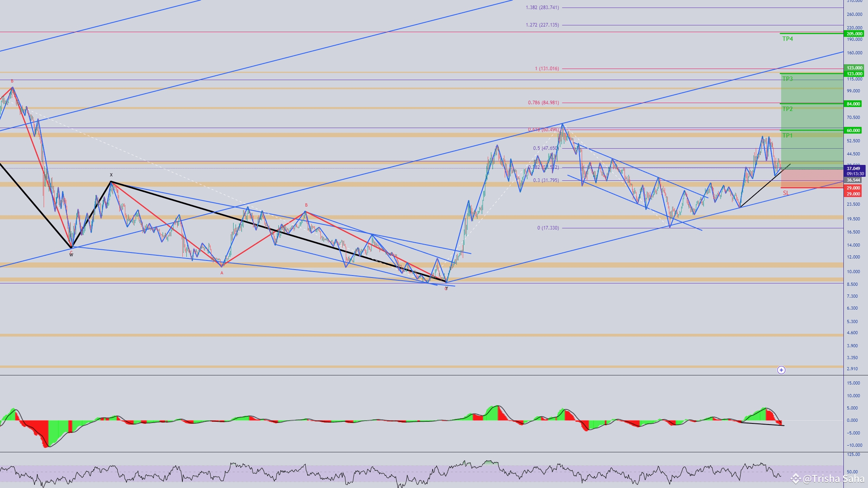The image size is (868, 488).
Task: Select the TP1 text label
Action: (788, 136)
